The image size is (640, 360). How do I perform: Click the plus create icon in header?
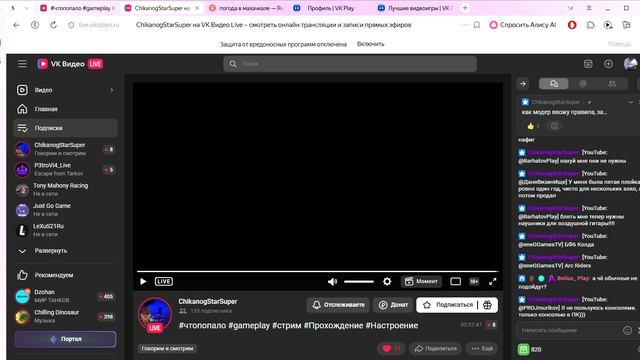pos(608,64)
